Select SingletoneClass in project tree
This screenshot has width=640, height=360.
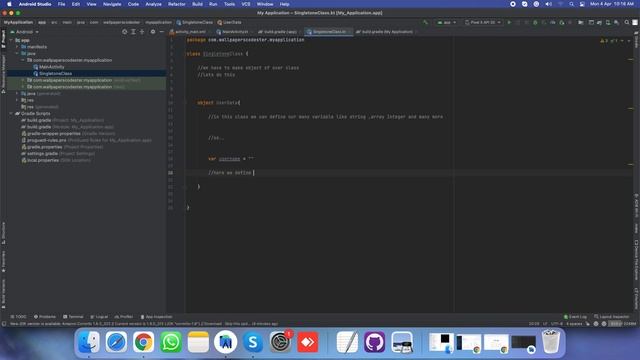click(53, 73)
